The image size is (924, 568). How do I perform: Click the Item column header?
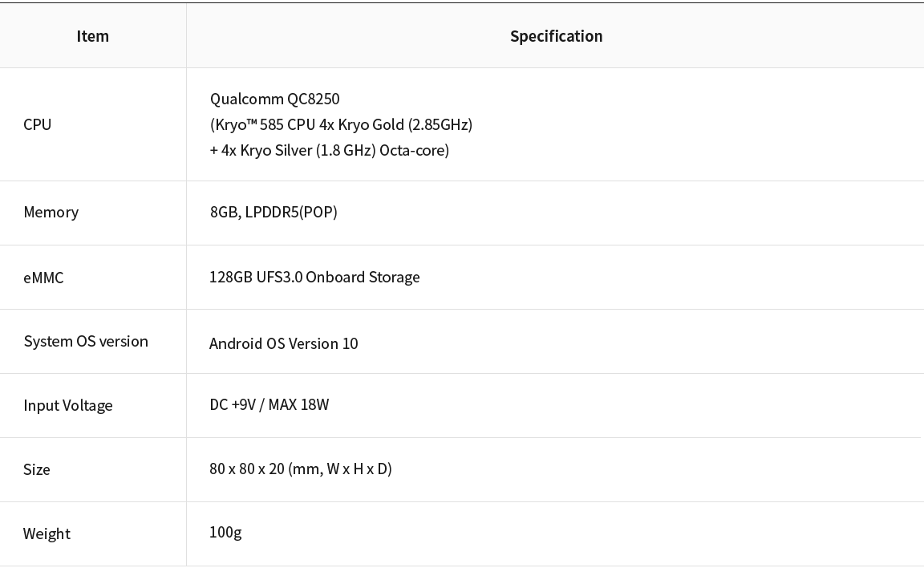tap(92, 36)
